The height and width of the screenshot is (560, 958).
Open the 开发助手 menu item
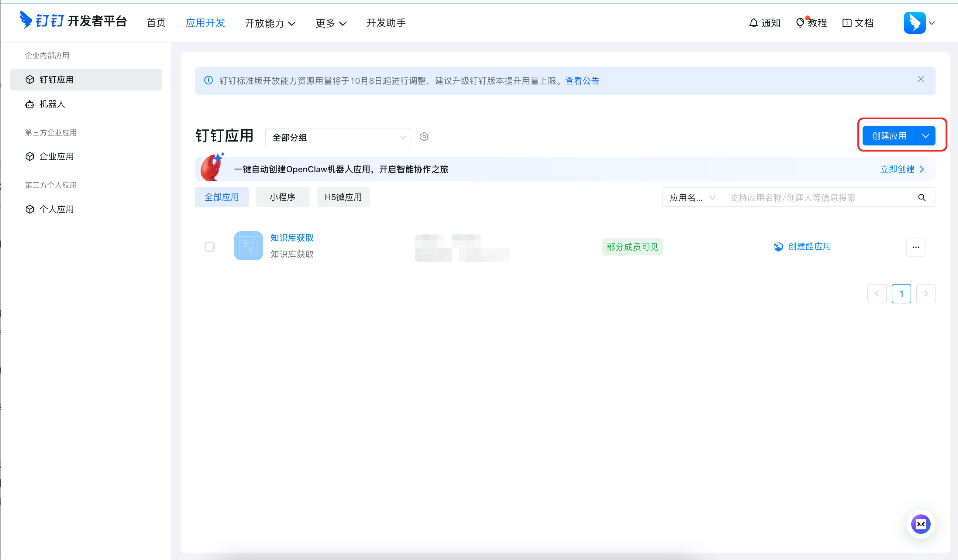pos(386,23)
